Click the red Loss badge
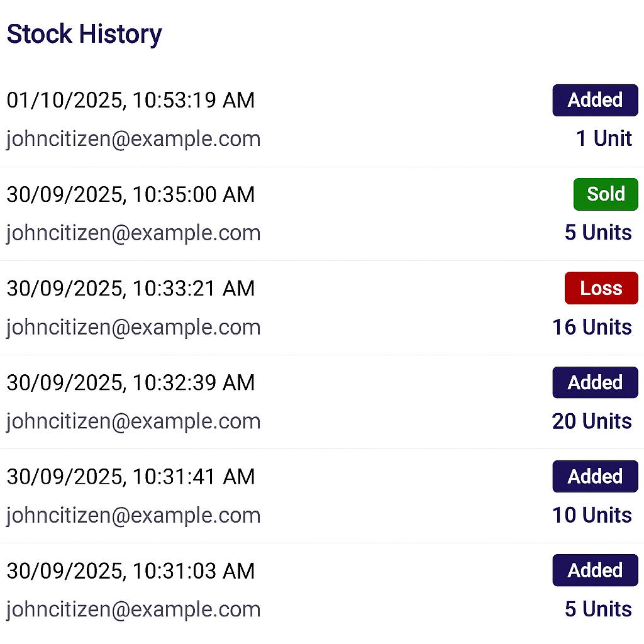 tap(601, 288)
